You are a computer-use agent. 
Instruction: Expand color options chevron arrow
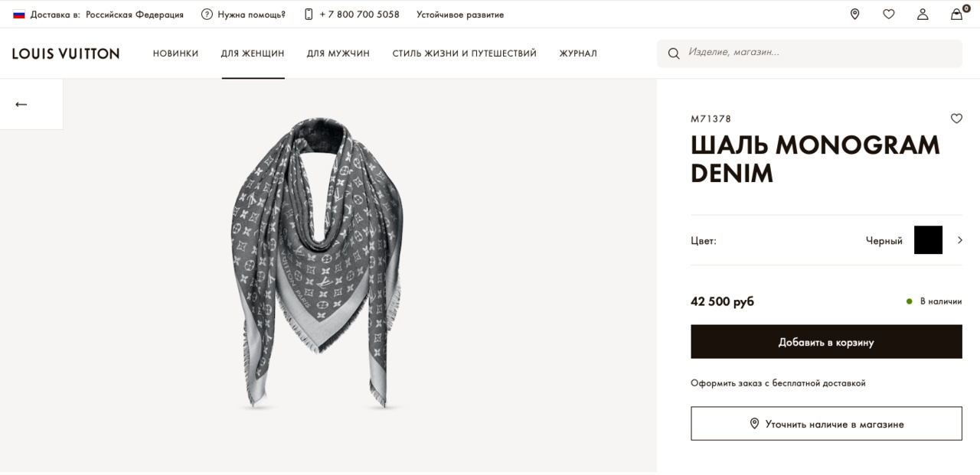[960, 240]
